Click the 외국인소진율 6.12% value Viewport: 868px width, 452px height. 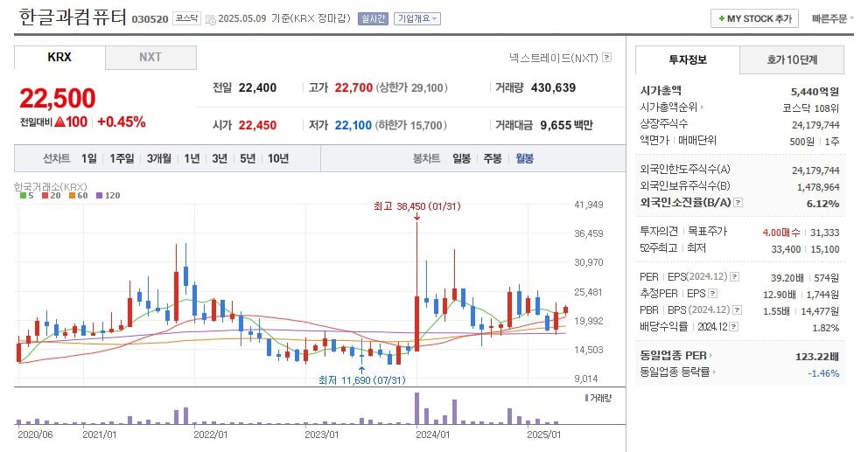[x=823, y=204]
